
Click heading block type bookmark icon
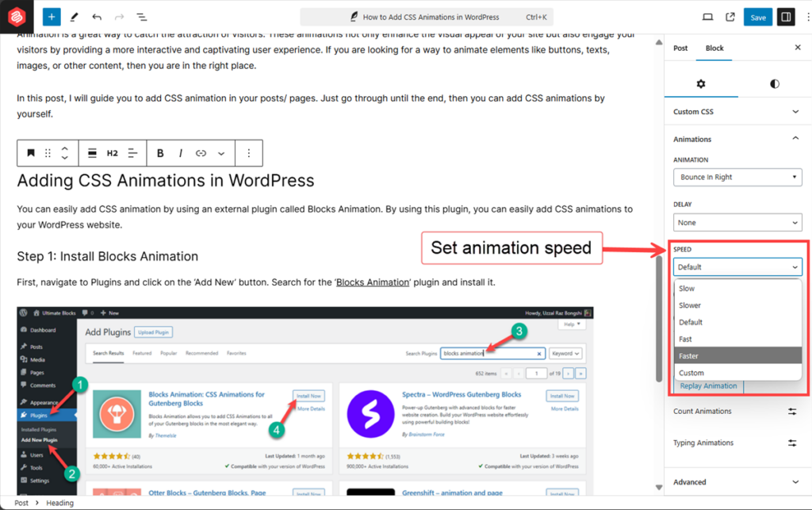point(31,153)
